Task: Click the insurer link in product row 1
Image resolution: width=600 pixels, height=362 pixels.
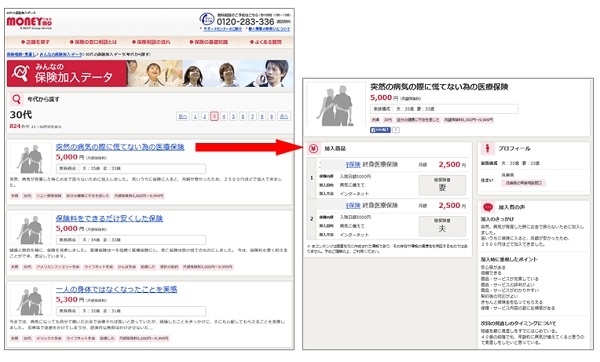Action: tap(353, 165)
